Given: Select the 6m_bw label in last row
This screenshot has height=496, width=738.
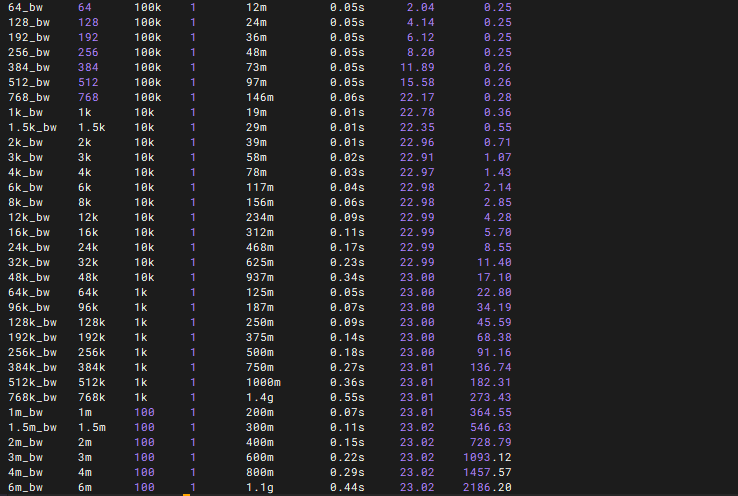Looking at the screenshot, I should (25, 487).
